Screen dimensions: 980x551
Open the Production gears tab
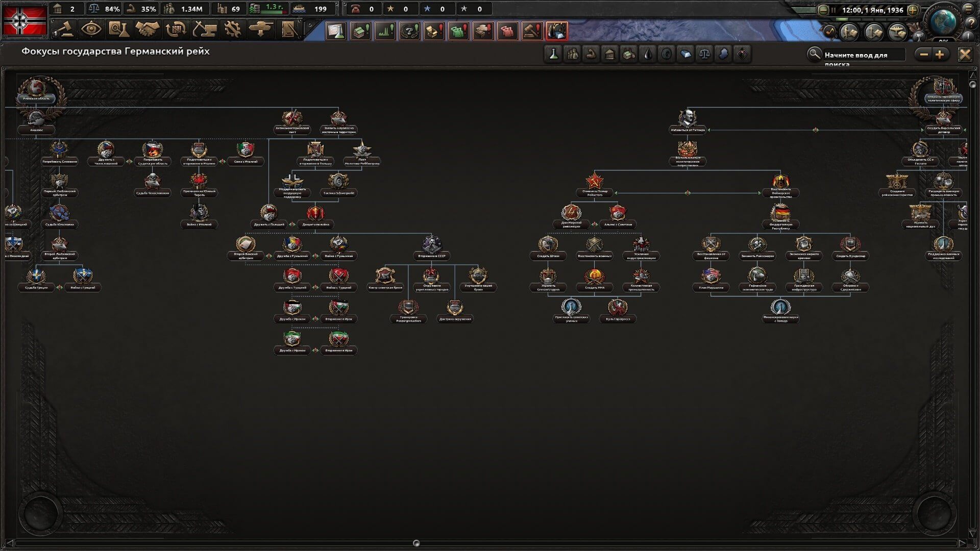233,30
